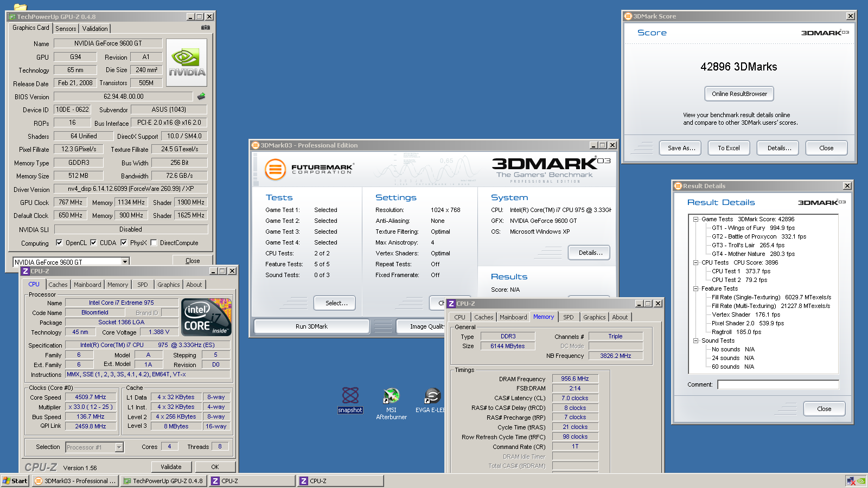Click the Core Speed value 4509.7 MHz
The width and height of the screenshot is (868, 488).
click(91, 397)
